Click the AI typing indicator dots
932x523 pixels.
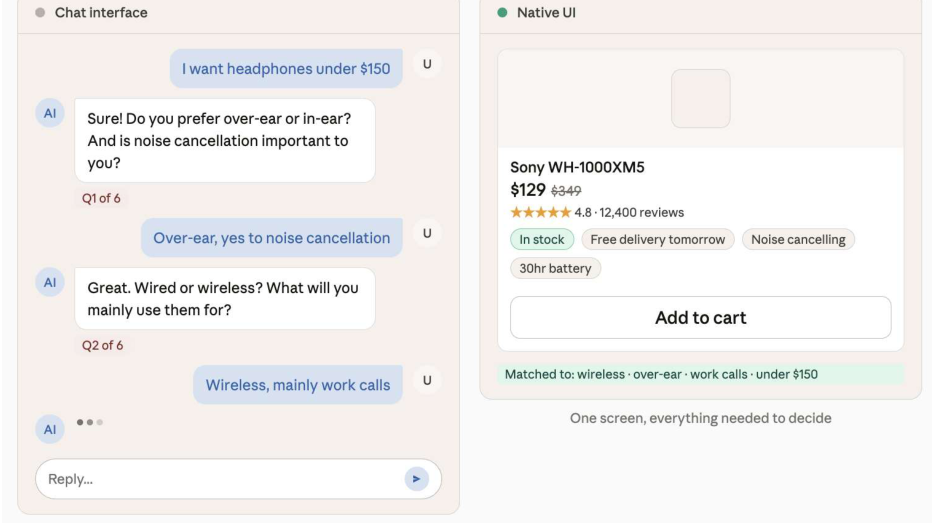(90, 422)
